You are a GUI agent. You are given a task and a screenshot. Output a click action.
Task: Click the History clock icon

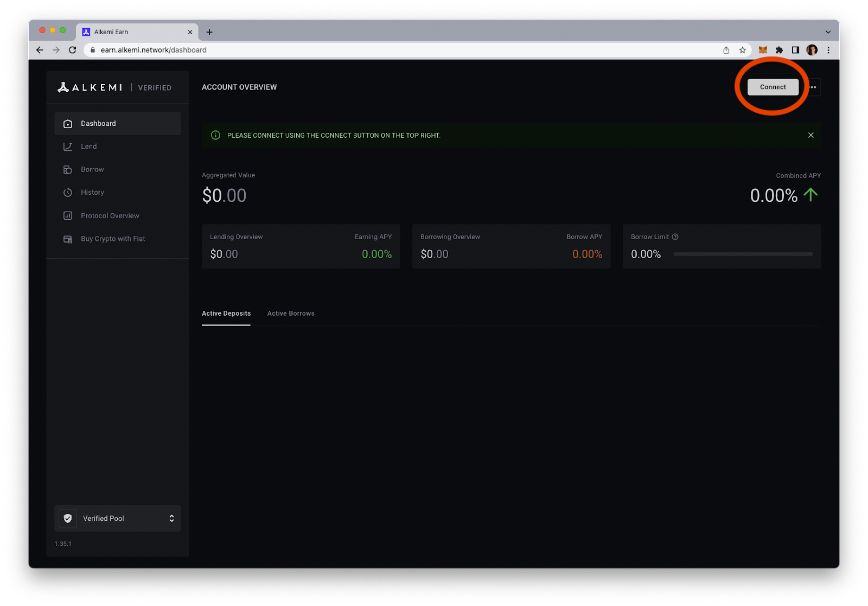point(68,193)
